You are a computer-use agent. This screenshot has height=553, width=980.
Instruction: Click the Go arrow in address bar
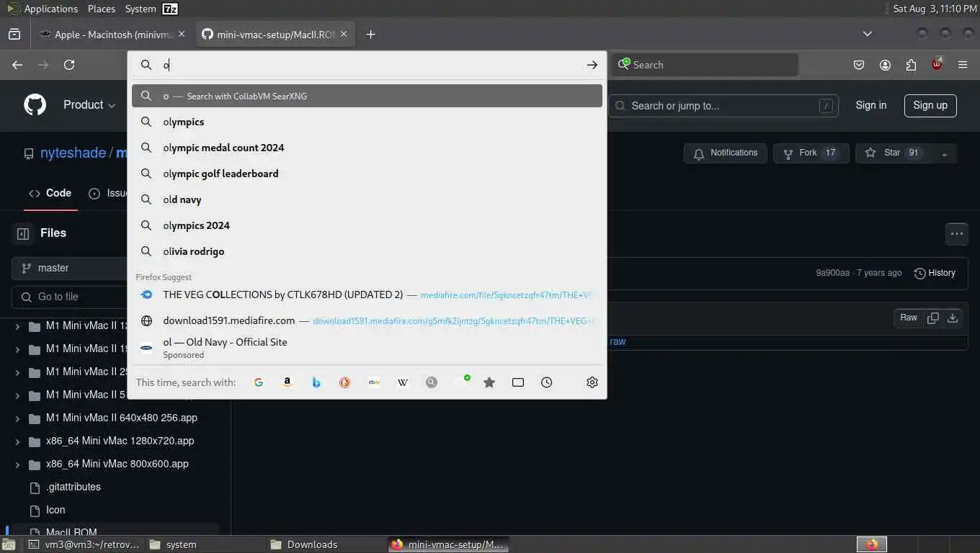[592, 65]
